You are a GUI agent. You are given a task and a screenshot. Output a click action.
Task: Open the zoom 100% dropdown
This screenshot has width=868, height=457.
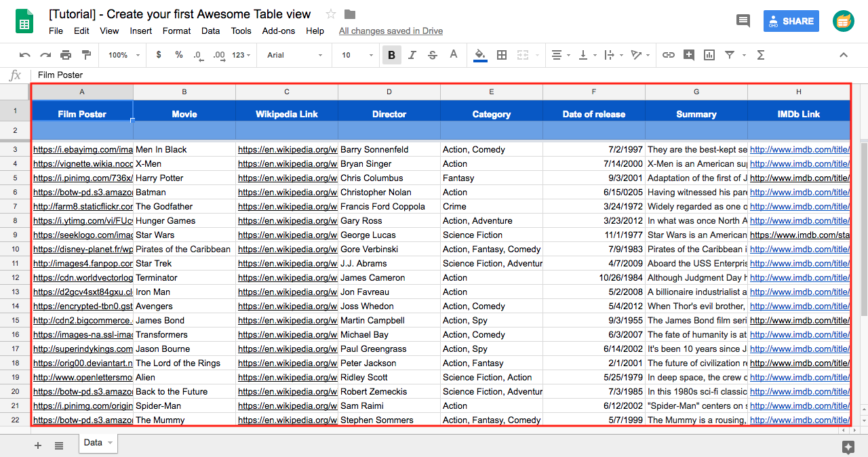tap(124, 55)
